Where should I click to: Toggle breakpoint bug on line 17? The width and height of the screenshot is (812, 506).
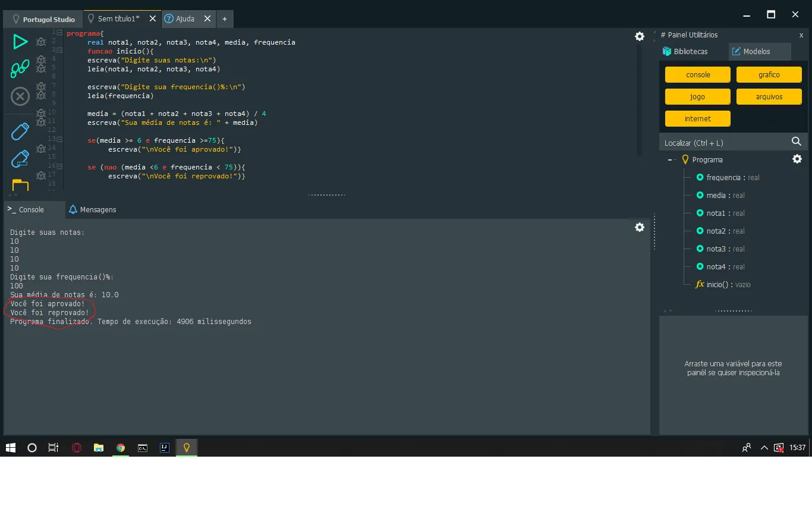pyautogui.click(x=41, y=175)
